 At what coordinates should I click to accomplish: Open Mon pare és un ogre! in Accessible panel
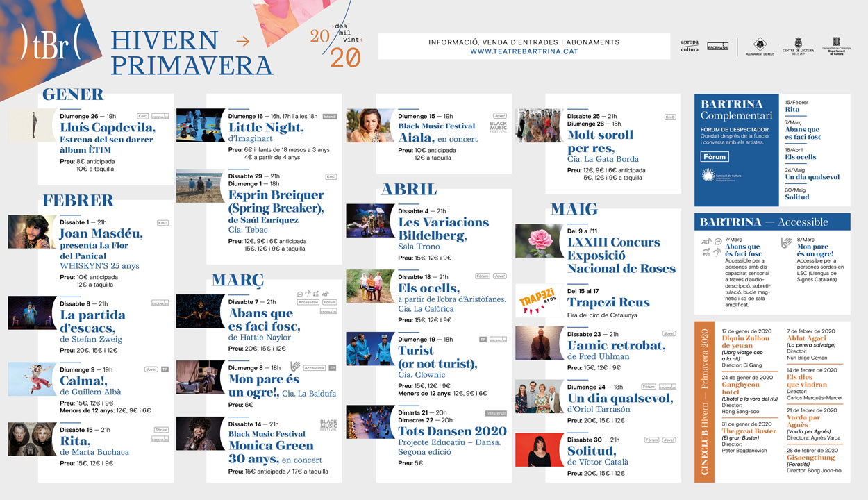click(815, 251)
